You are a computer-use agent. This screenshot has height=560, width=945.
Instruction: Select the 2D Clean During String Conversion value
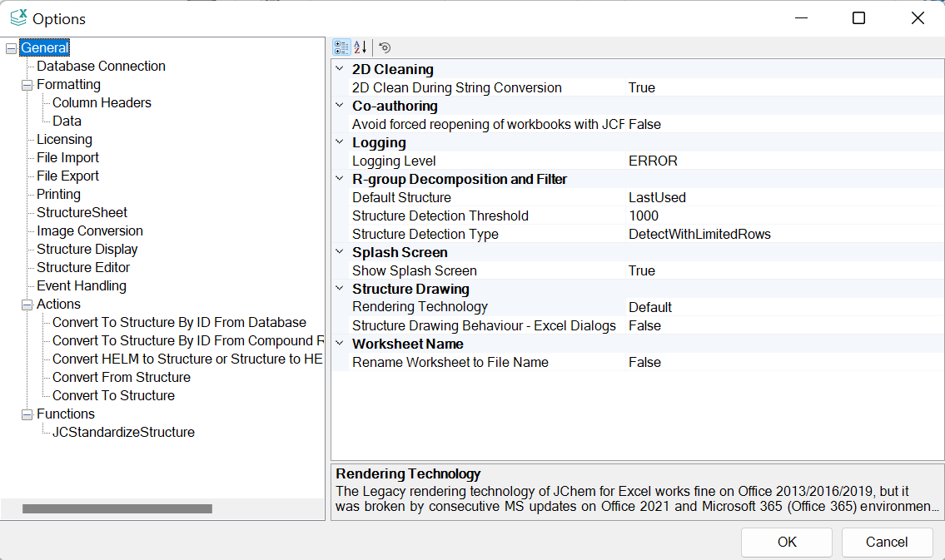783,88
